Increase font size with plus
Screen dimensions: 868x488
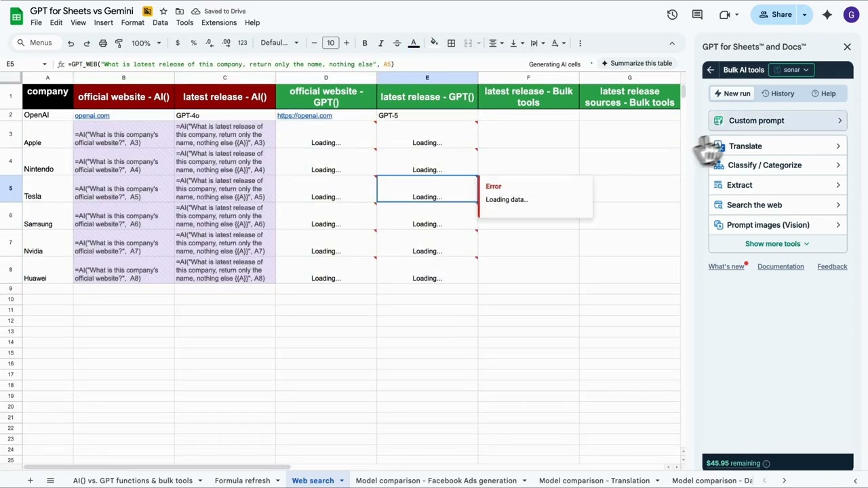[347, 43]
